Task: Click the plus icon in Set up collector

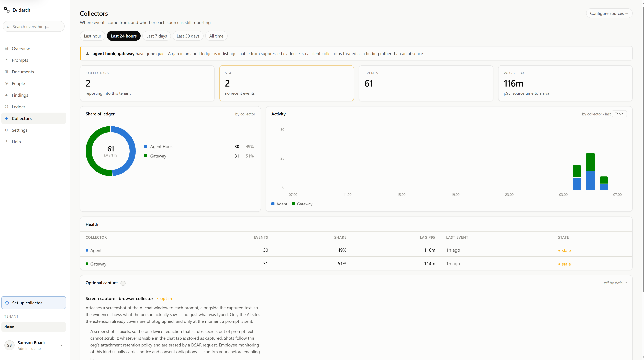Action: pos(7,303)
